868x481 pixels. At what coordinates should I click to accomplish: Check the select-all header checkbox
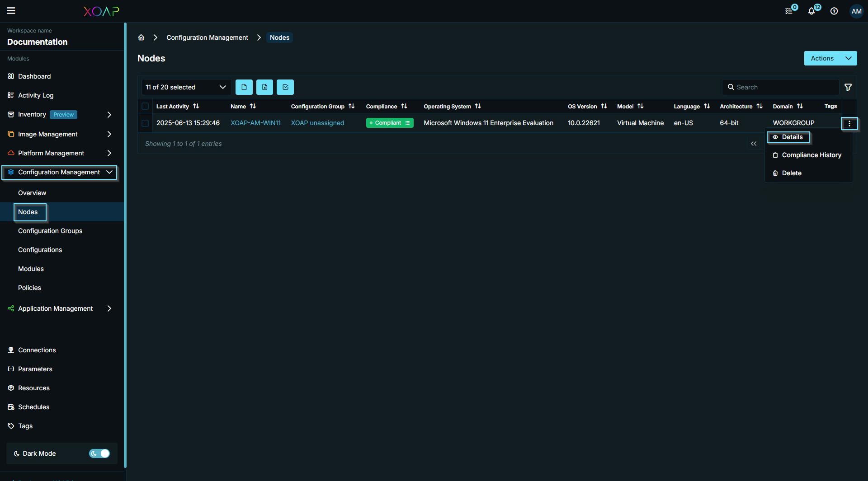[145, 106]
